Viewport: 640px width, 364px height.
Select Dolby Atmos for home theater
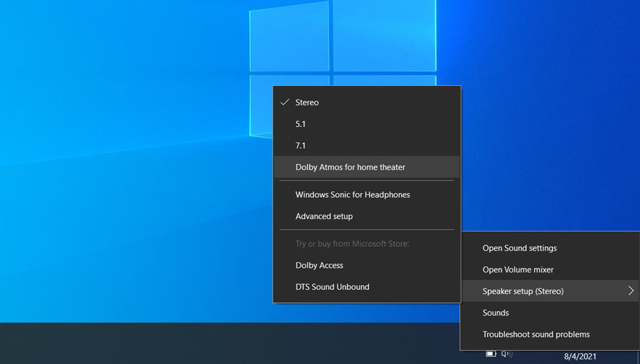367,167
